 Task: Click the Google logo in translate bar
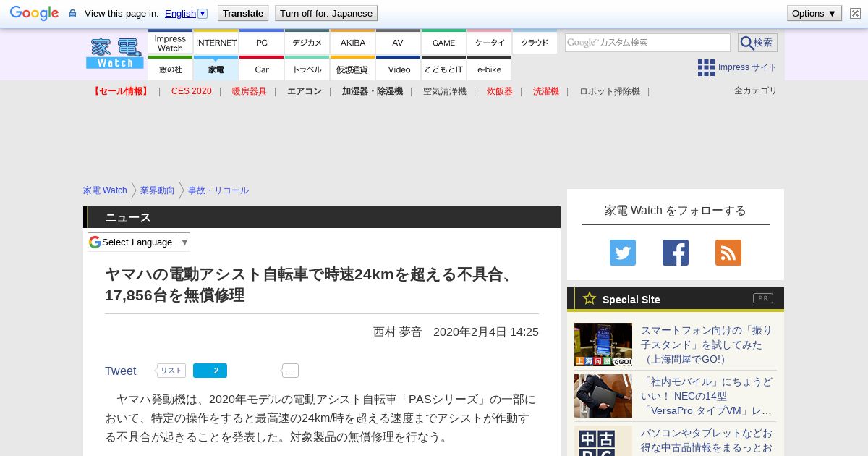point(34,13)
